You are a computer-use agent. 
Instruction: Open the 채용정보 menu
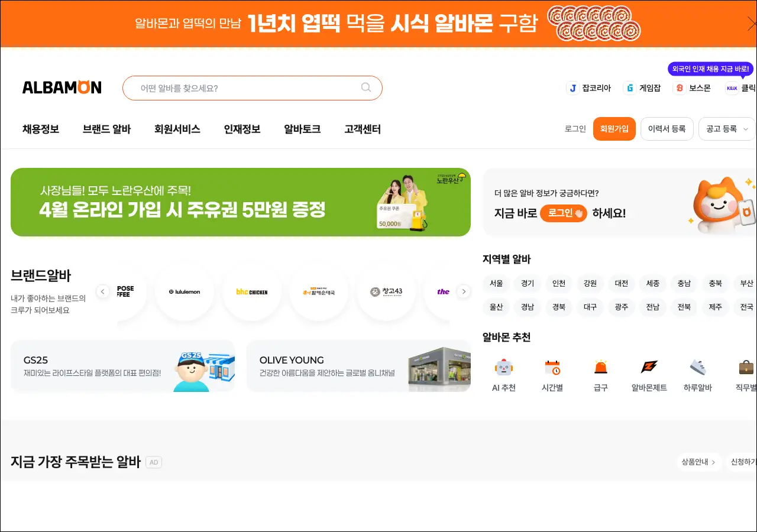(41, 129)
